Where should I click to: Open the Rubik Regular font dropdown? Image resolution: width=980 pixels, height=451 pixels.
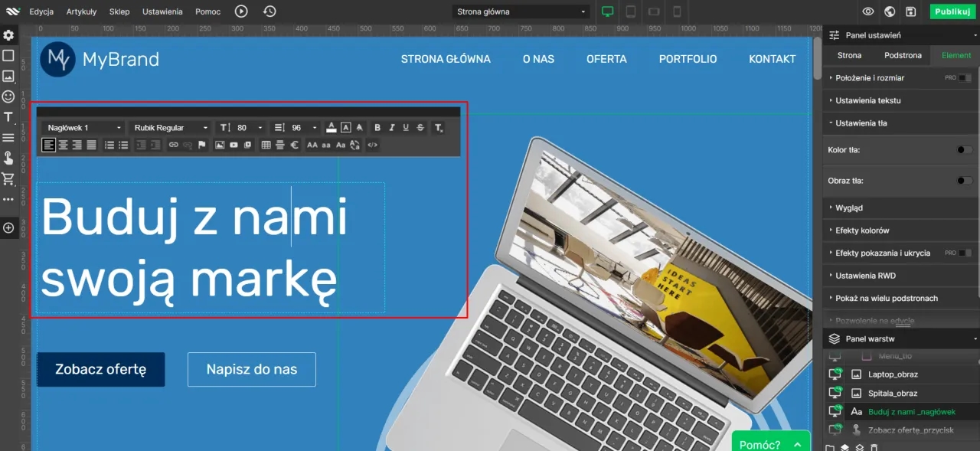171,128
